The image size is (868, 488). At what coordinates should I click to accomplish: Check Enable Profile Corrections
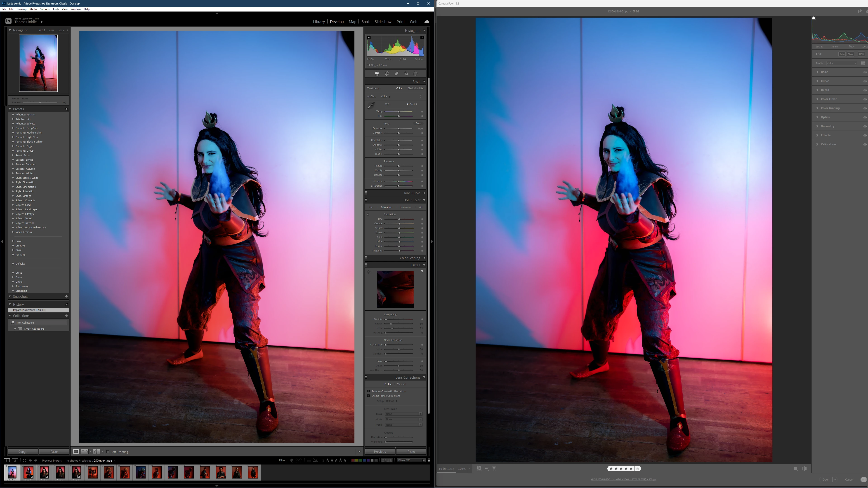tap(369, 396)
